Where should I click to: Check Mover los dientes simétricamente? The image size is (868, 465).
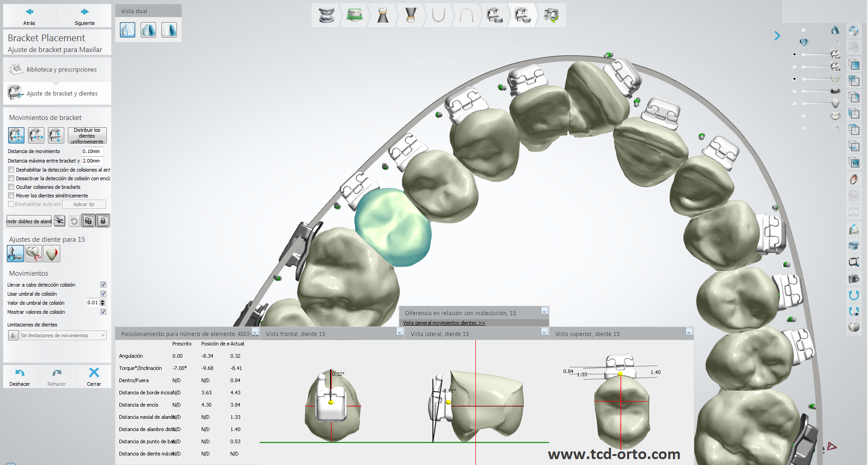pos(11,196)
